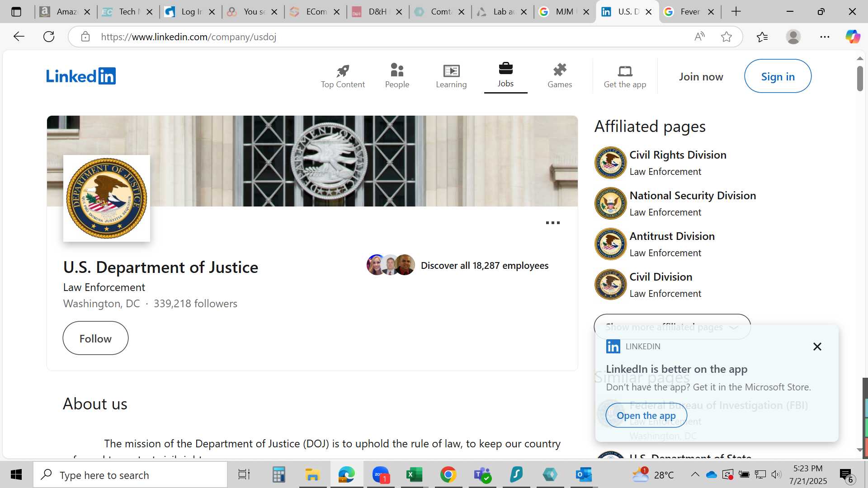This screenshot has height=488, width=868.
Task: Open the browser profile avatar
Action: (793, 37)
